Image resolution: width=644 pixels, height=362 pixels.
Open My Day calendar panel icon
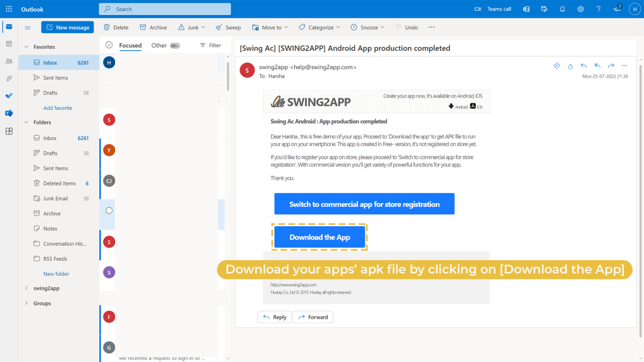click(544, 9)
